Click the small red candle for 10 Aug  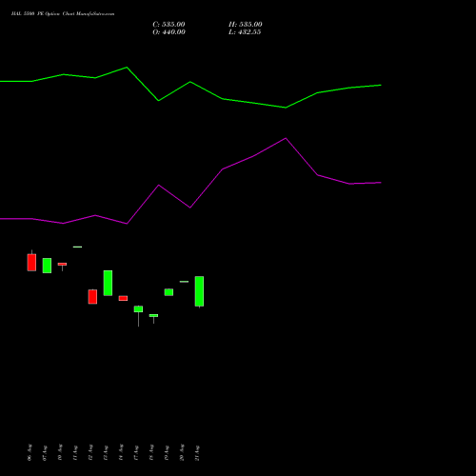pos(62,264)
